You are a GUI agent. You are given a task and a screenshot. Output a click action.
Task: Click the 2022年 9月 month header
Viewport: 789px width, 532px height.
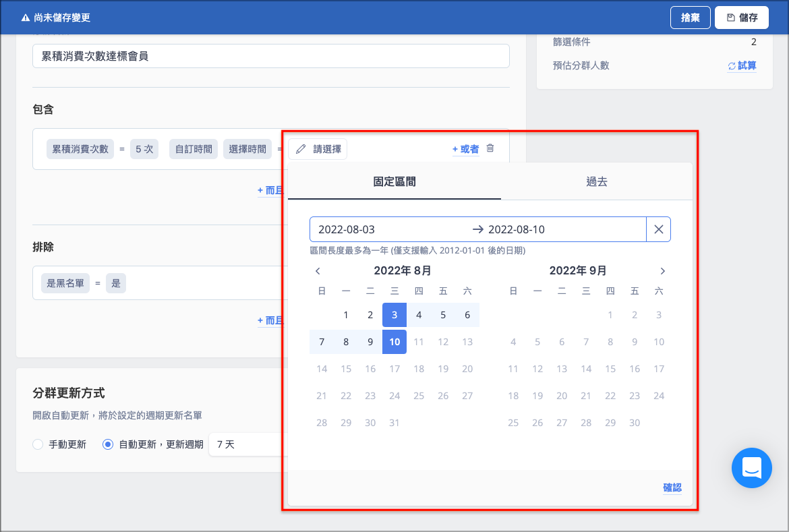tap(578, 271)
